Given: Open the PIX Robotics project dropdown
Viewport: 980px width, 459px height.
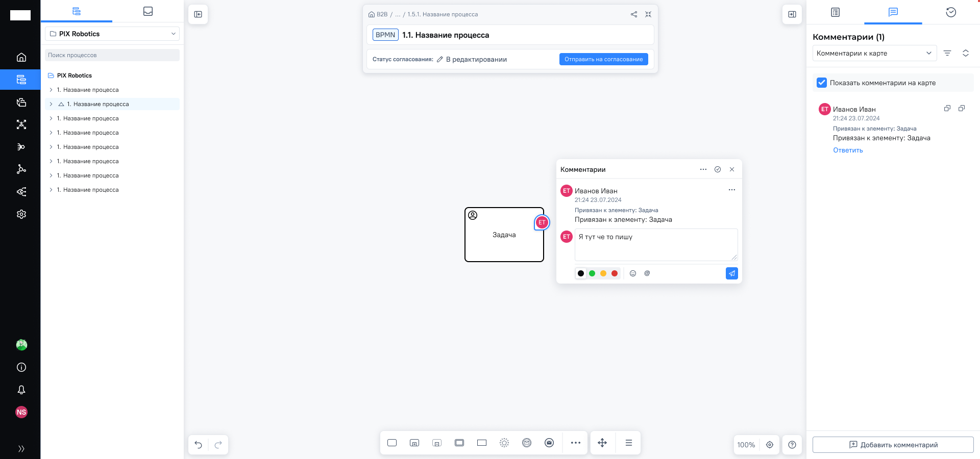Looking at the screenshot, I should (112, 34).
